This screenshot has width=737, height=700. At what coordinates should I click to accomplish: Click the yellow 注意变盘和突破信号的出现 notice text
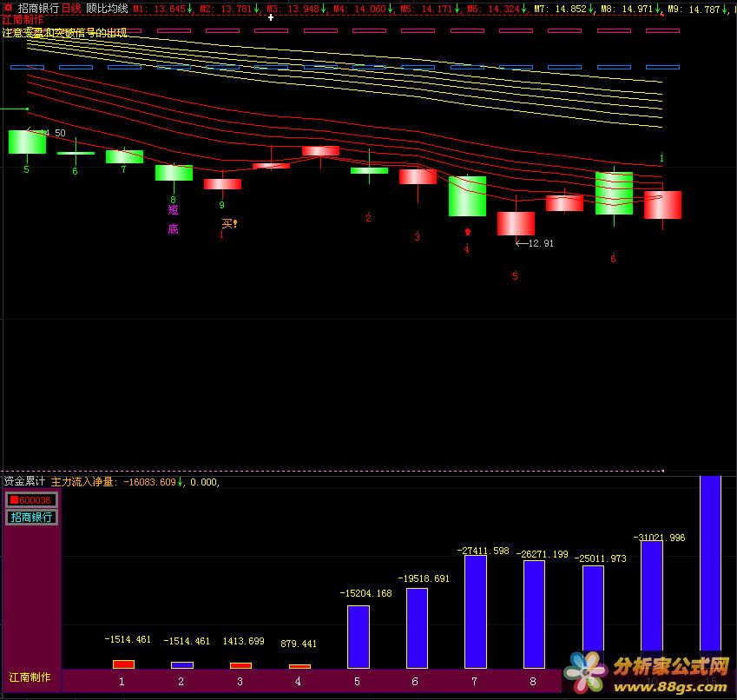(x=64, y=32)
